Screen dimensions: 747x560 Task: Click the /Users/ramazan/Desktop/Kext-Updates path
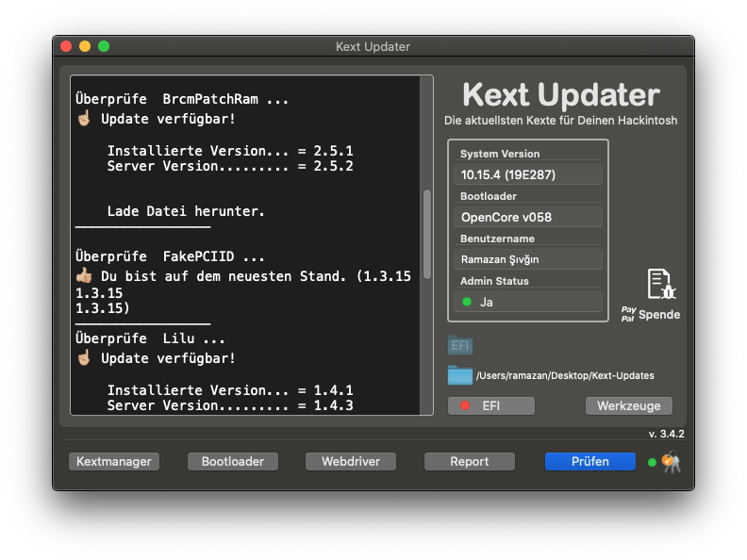click(x=565, y=376)
